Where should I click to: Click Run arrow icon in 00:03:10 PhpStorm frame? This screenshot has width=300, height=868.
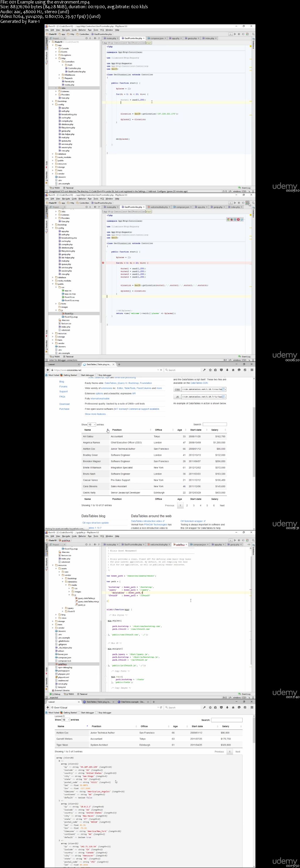(x=235, y=34)
